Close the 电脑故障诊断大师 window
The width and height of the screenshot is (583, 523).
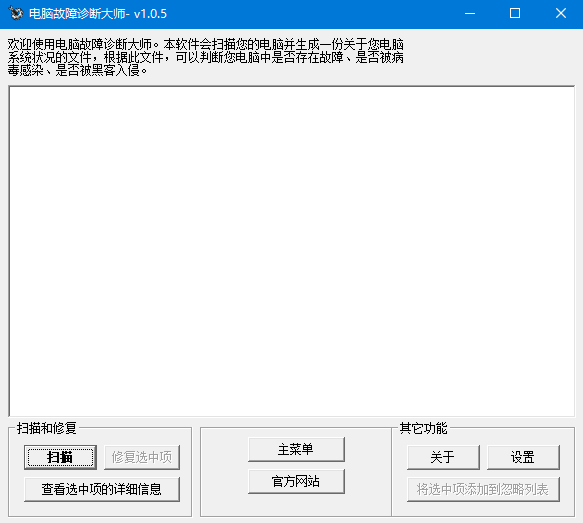point(561,14)
